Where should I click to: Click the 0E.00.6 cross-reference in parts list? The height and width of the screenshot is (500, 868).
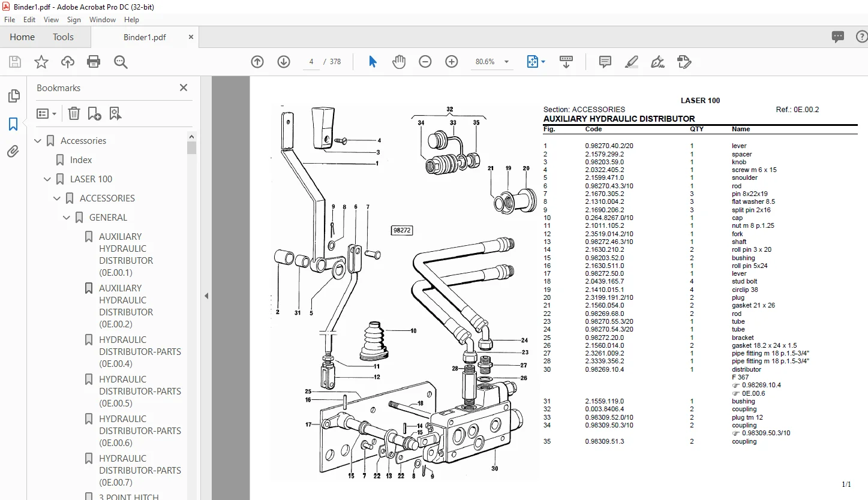pos(752,393)
